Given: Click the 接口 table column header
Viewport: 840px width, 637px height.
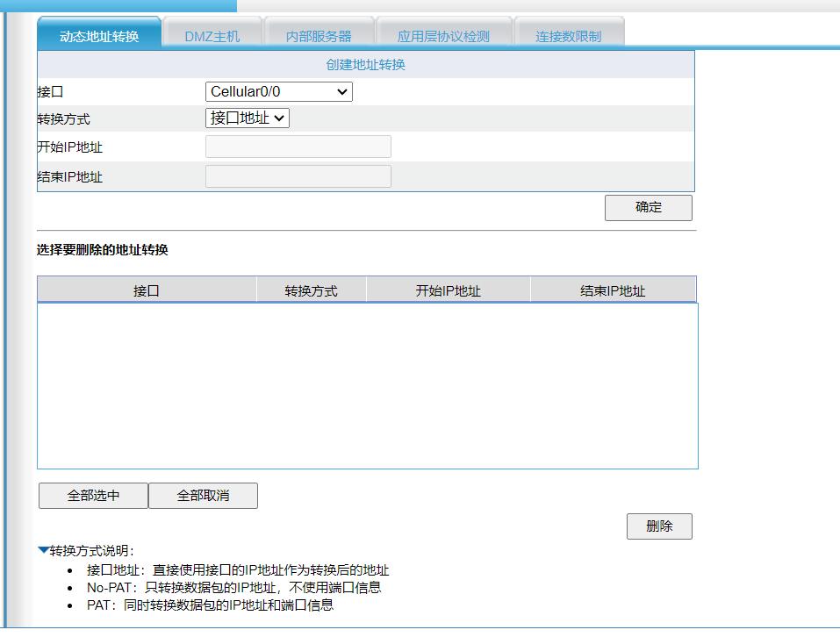Looking at the screenshot, I should point(147,290).
